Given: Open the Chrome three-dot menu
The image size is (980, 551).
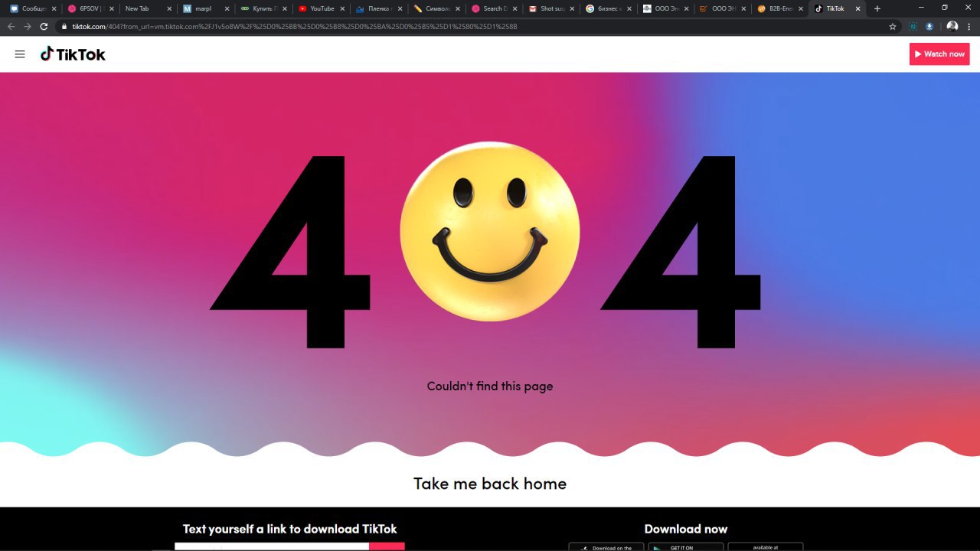Looking at the screenshot, I should click(x=970, y=26).
